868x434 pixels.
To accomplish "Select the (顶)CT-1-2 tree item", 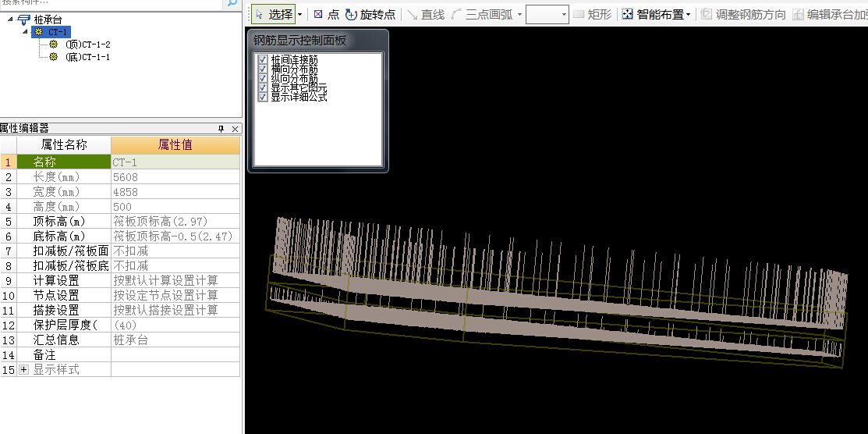I will pyautogui.click(x=87, y=44).
